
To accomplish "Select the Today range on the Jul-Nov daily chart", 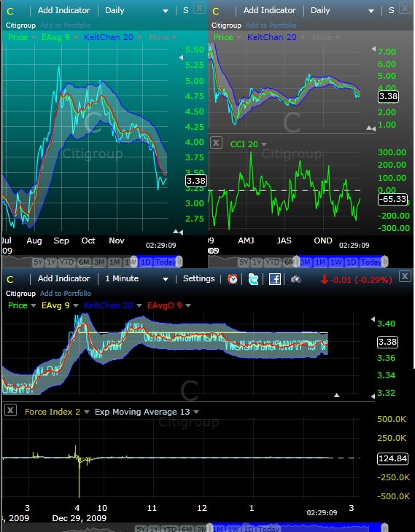I will [x=166, y=262].
